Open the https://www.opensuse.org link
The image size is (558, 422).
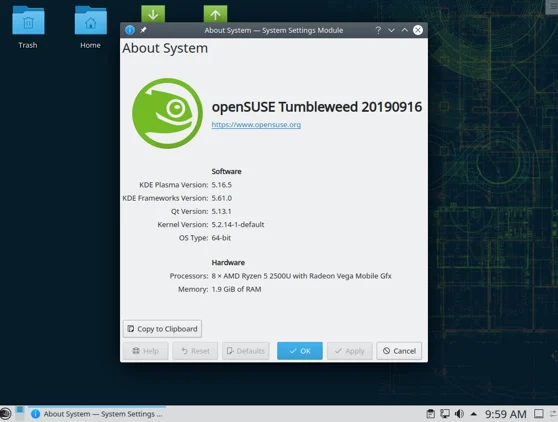pyautogui.click(x=256, y=125)
